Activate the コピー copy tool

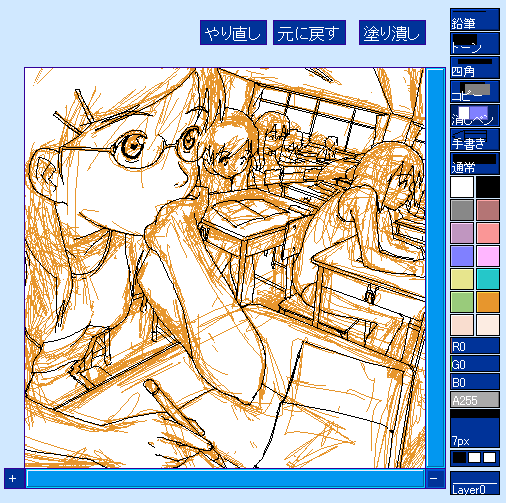point(475,92)
